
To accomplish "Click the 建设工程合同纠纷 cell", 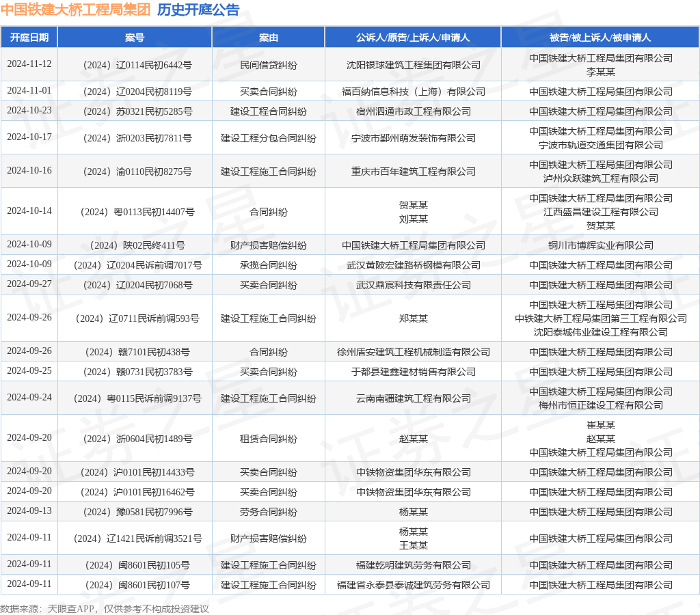I will (x=268, y=111).
